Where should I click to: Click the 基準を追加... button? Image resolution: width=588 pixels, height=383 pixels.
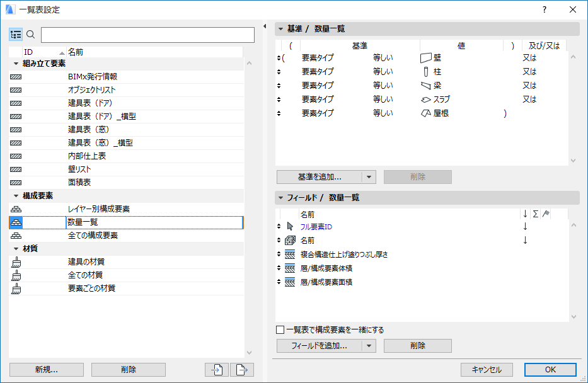click(x=320, y=177)
